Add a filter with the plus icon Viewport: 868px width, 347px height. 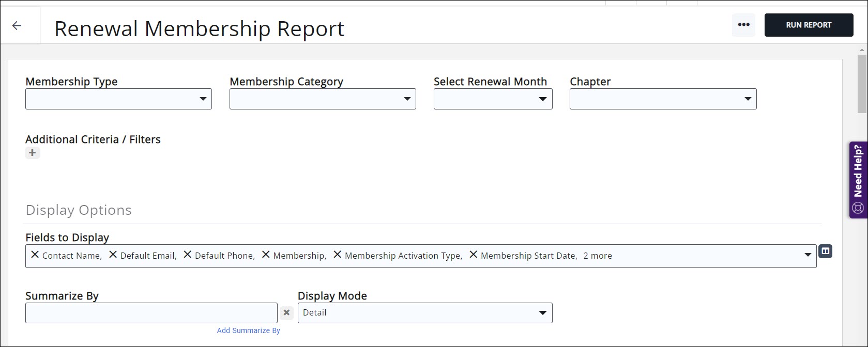click(33, 153)
